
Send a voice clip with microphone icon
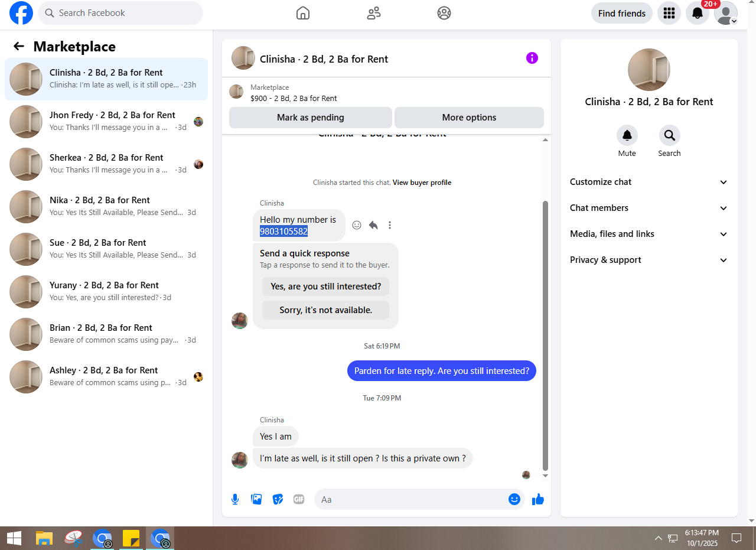235,499
